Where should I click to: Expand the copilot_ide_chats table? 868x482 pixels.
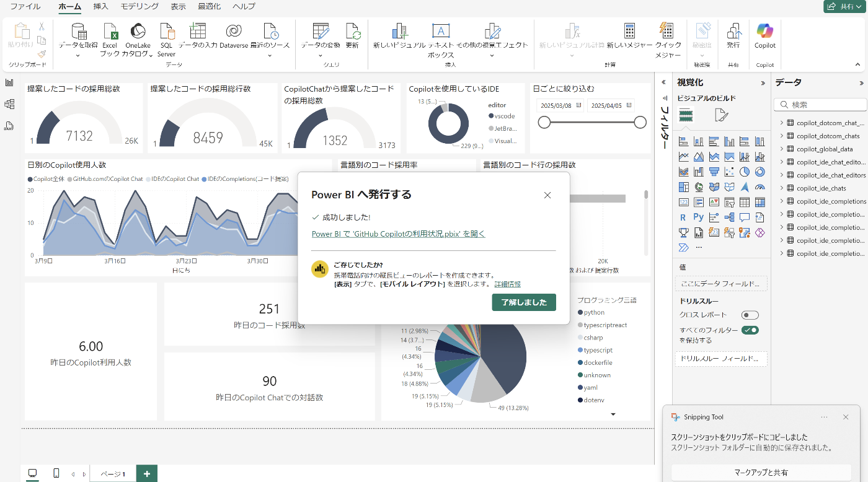click(x=782, y=188)
